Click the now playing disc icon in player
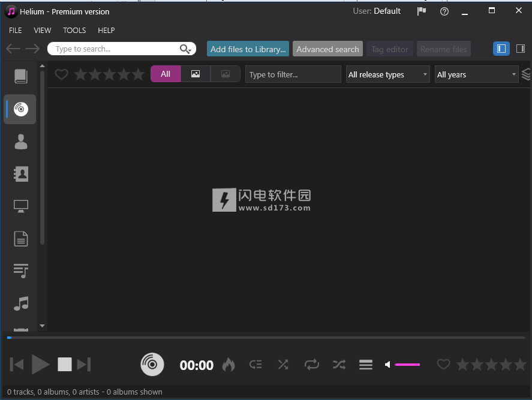 152,365
